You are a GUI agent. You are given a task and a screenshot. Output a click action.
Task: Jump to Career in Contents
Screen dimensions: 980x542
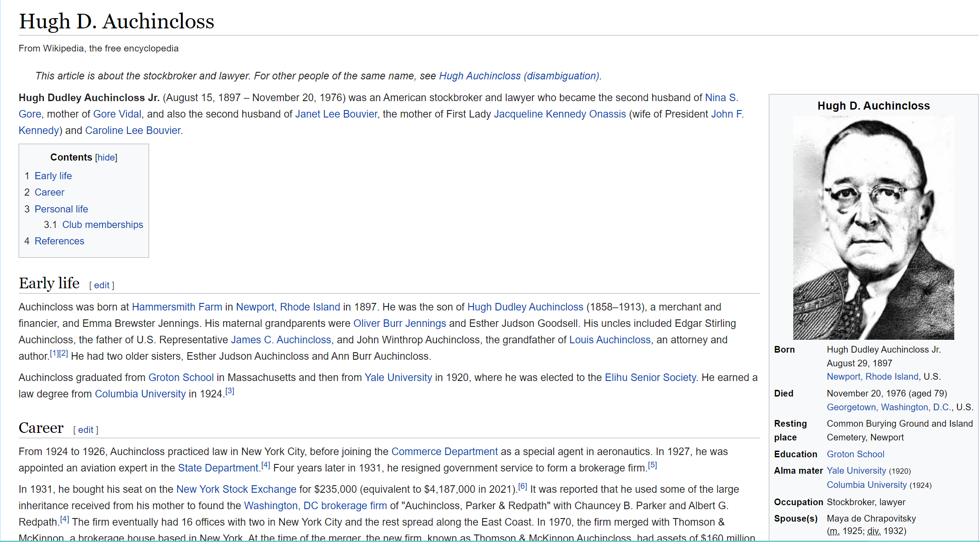[50, 192]
